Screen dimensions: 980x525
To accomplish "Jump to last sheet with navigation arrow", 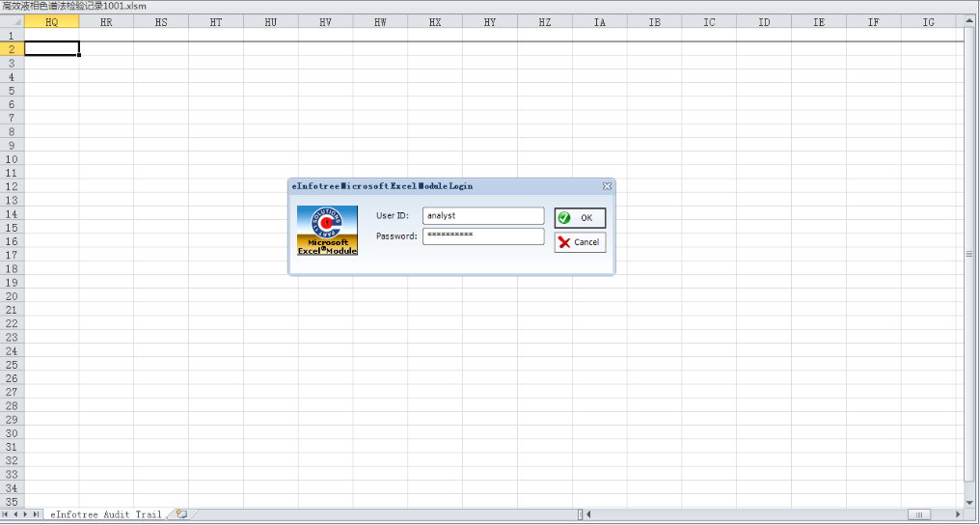I will click(x=38, y=514).
